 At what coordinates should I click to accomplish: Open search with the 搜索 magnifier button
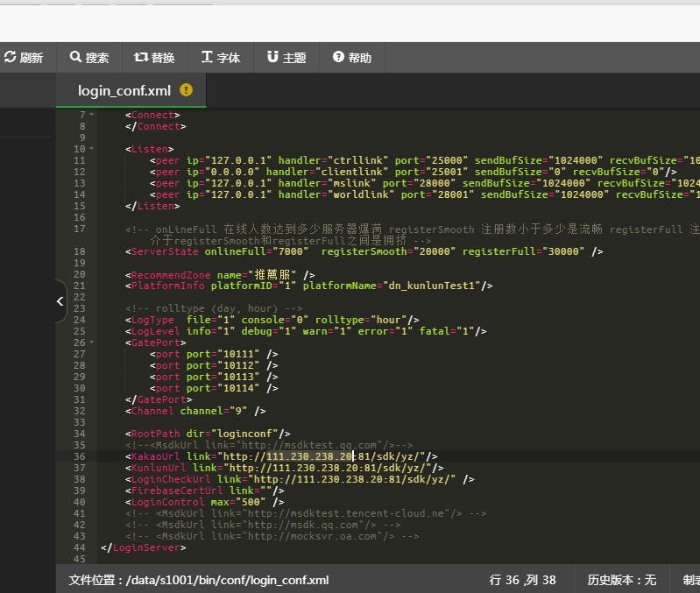pyautogui.click(x=89, y=58)
